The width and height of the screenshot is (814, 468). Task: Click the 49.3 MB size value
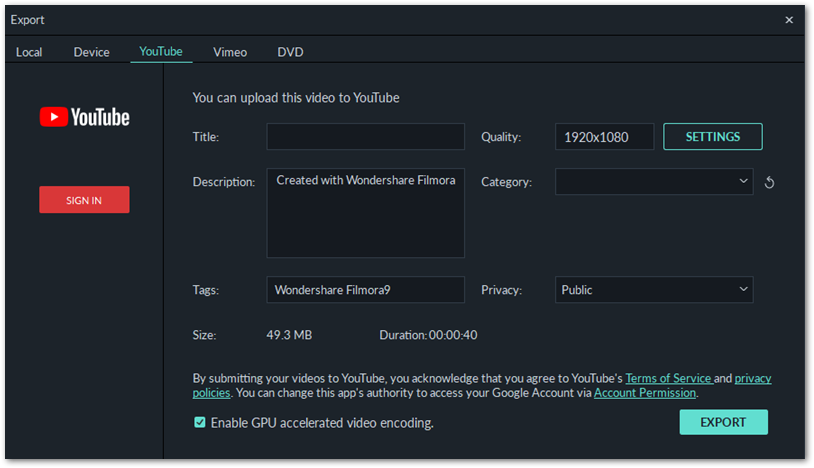click(289, 335)
